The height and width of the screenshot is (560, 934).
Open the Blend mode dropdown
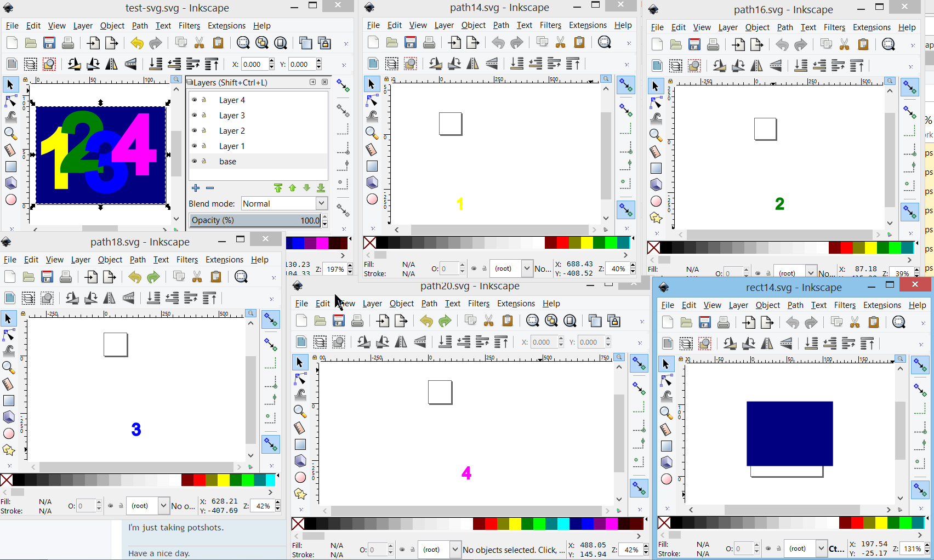321,203
